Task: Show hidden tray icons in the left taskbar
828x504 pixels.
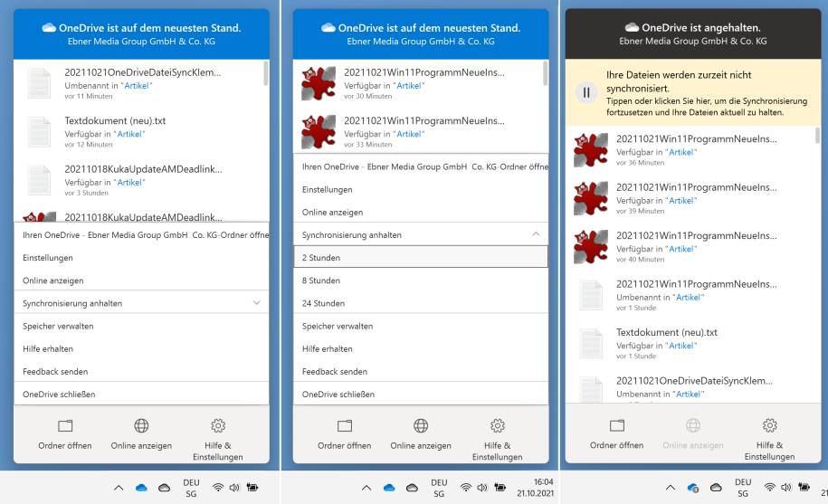Action: [x=119, y=488]
